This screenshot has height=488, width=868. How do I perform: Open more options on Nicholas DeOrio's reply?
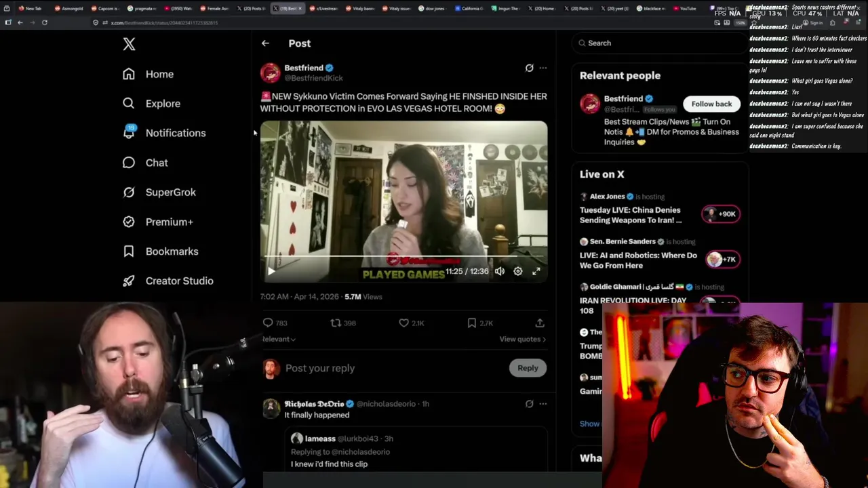[542, 404]
